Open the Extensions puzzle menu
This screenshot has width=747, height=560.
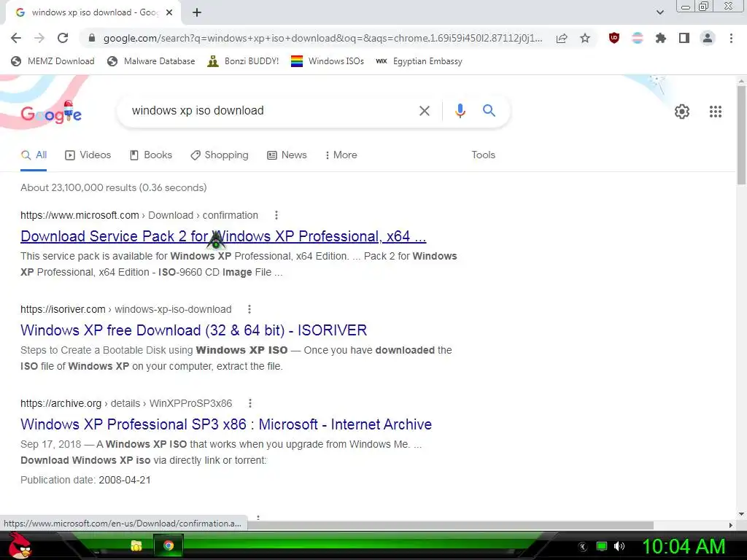tap(661, 38)
